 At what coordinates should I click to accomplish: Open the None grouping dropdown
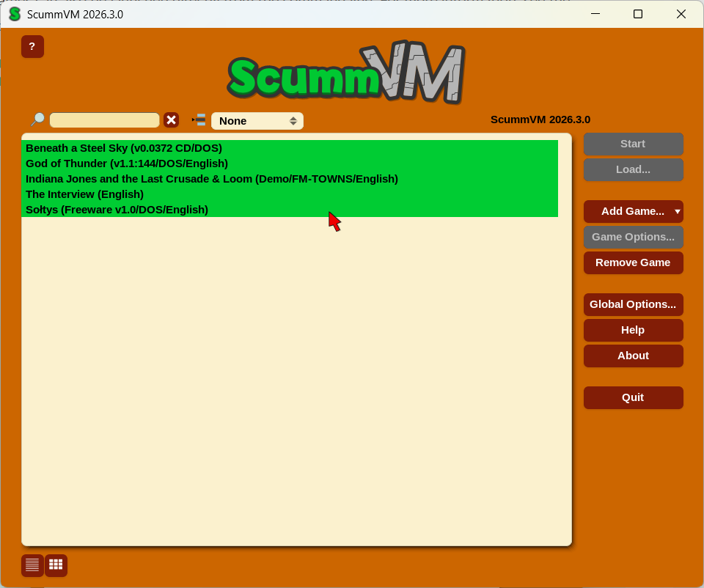[x=257, y=121]
